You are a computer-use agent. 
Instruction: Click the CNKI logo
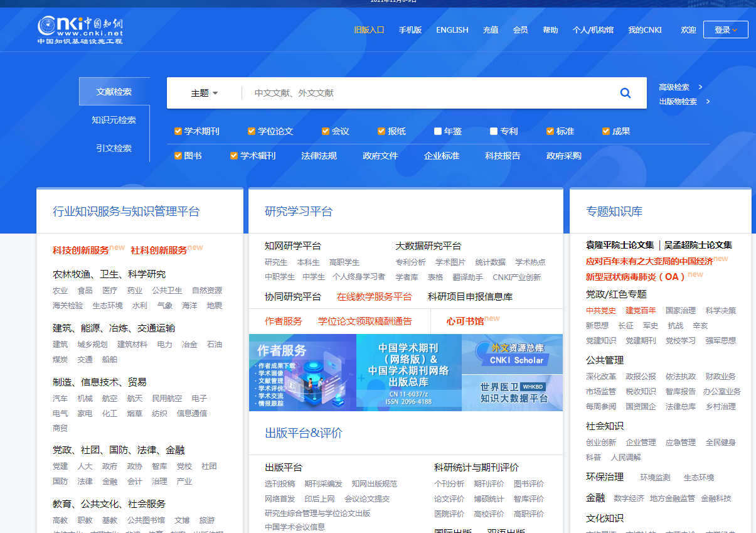click(80, 30)
